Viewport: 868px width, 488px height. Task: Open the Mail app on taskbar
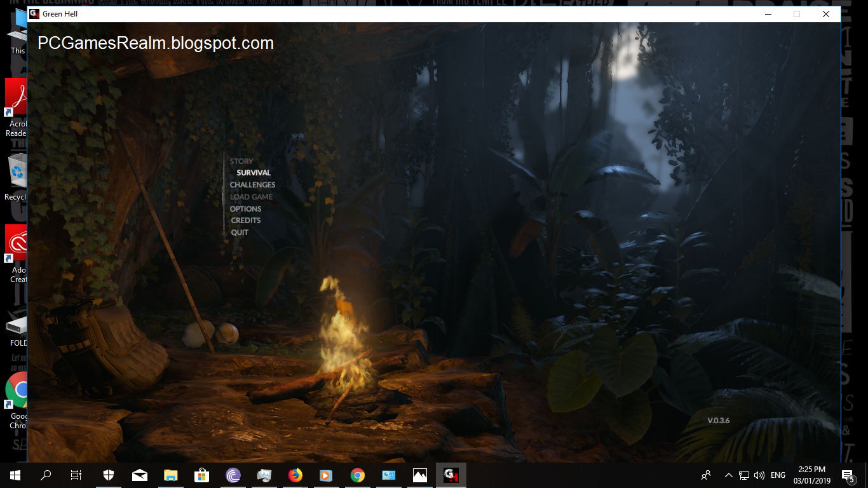[x=140, y=475]
